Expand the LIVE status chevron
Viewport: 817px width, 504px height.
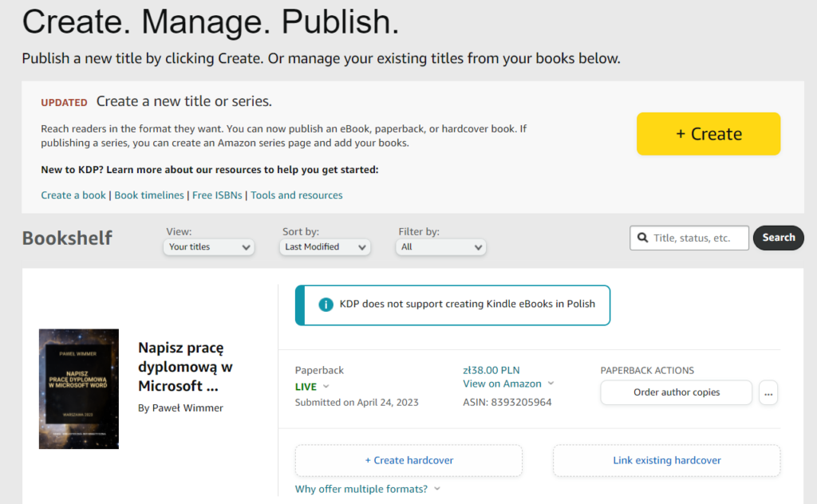tap(326, 387)
